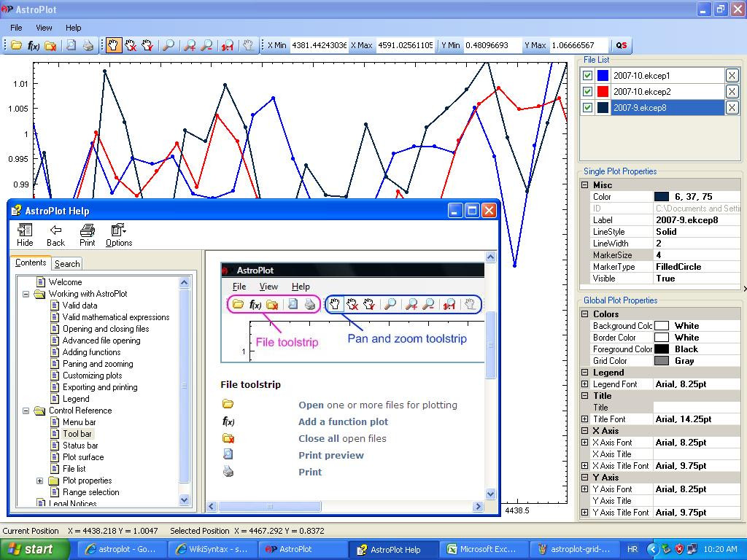Click the Windows start button
747x560 pixels.
(x=34, y=549)
